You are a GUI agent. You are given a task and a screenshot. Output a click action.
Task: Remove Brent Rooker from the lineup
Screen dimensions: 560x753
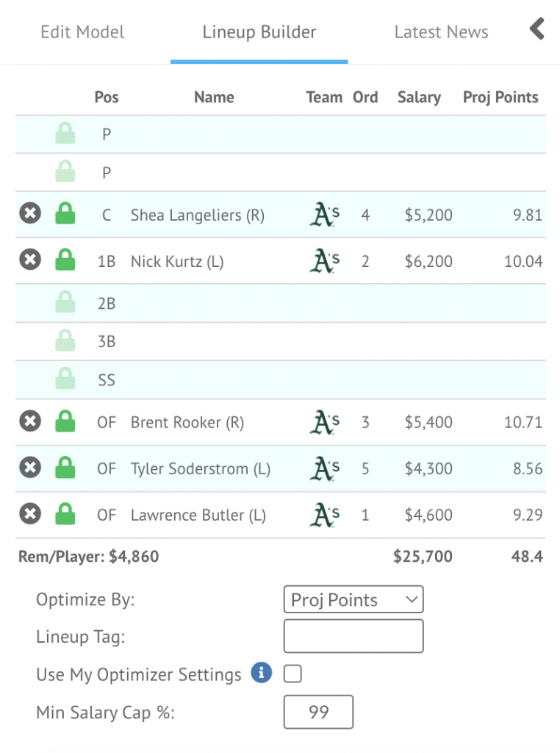point(29,421)
